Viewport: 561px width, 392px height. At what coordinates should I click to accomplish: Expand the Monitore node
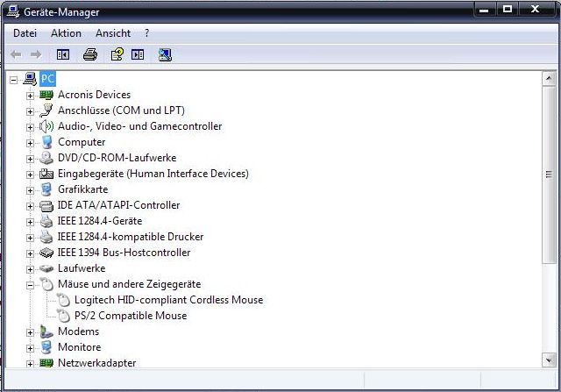point(30,348)
